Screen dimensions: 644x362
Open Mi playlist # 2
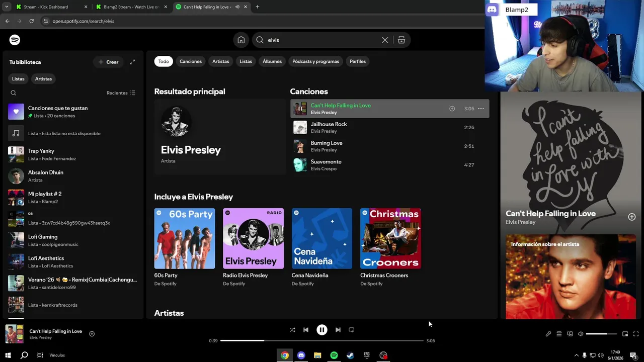73,198
